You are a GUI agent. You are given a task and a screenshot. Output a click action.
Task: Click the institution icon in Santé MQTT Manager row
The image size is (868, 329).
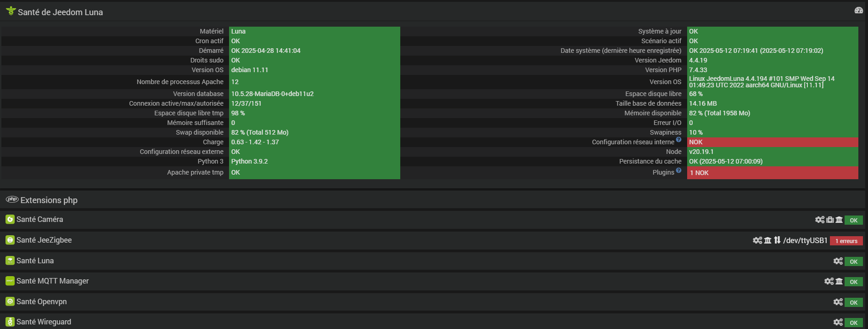click(839, 281)
